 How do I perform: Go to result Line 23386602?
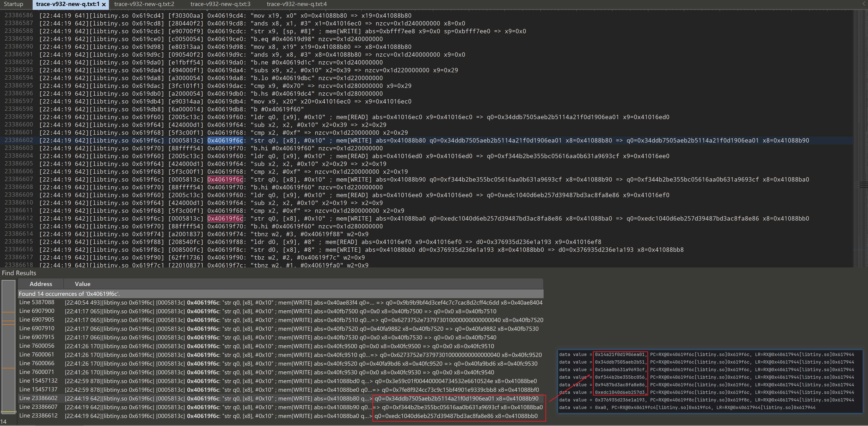tap(280, 398)
